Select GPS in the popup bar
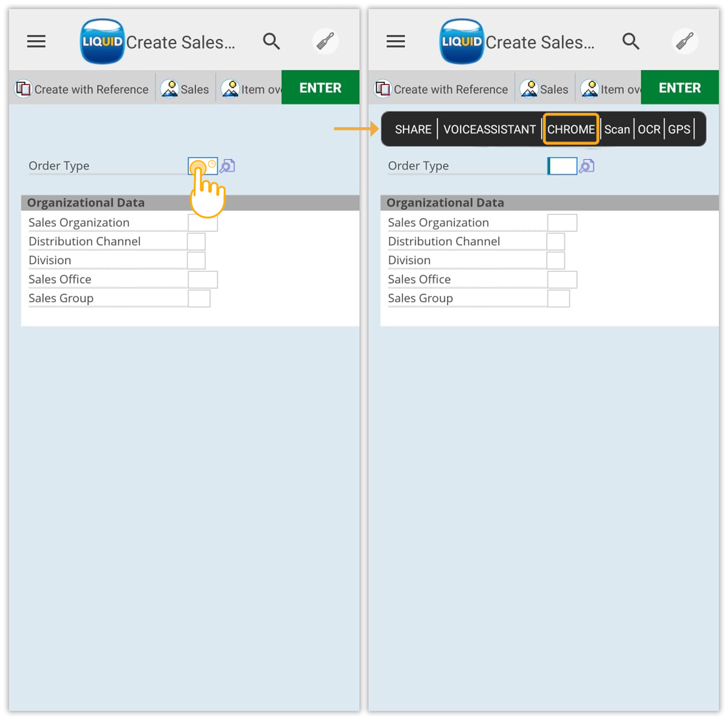 tap(679, 129)
